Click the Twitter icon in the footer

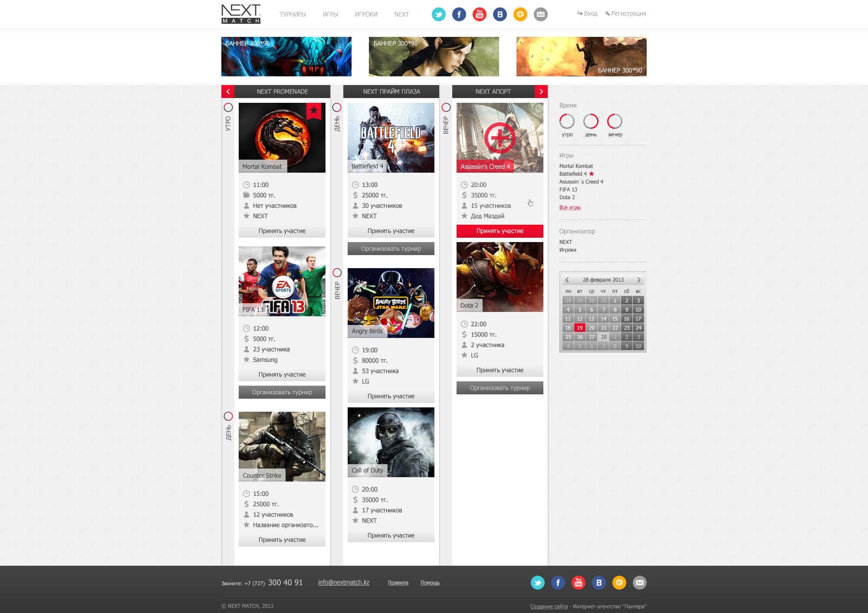coord(537,583)
